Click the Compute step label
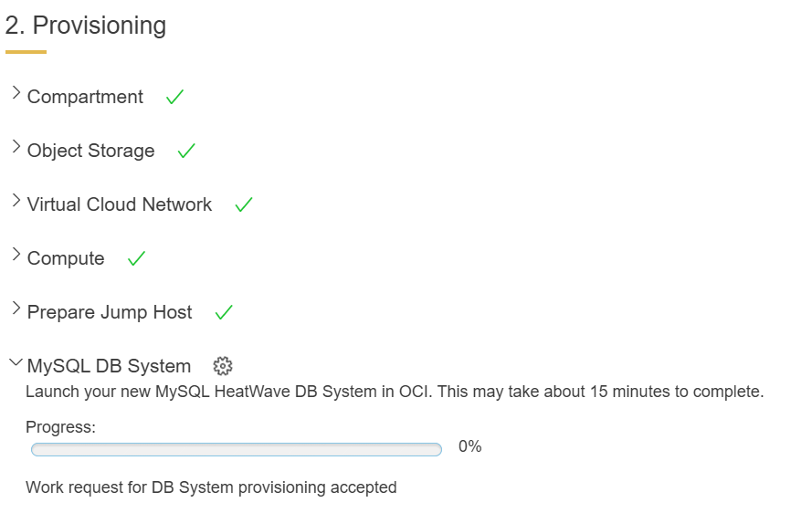The image size is (812, 513). pos(66,258)
